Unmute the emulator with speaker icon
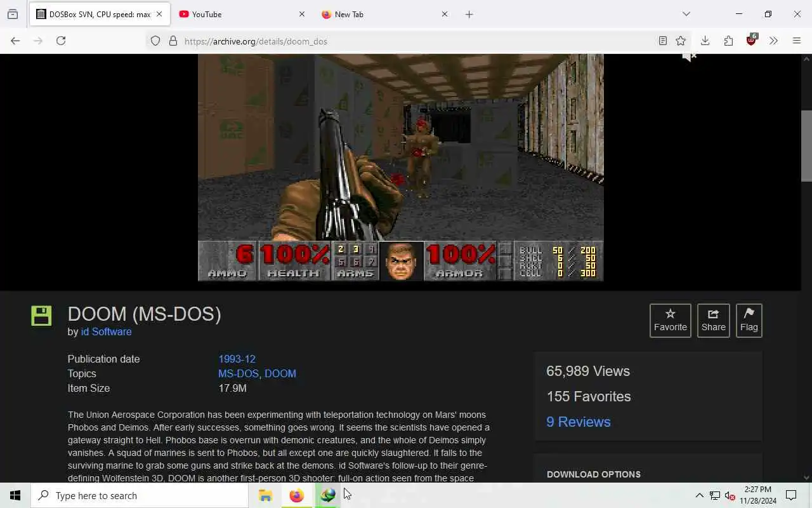This screenshot has height=508, width=812. coord(689,57)
